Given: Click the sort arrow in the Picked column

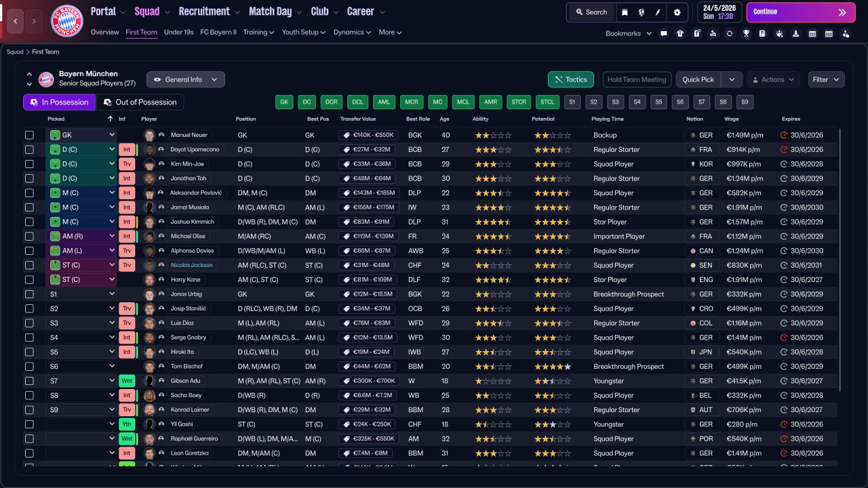Looking at the screenshot, I should tap(111, 119).
